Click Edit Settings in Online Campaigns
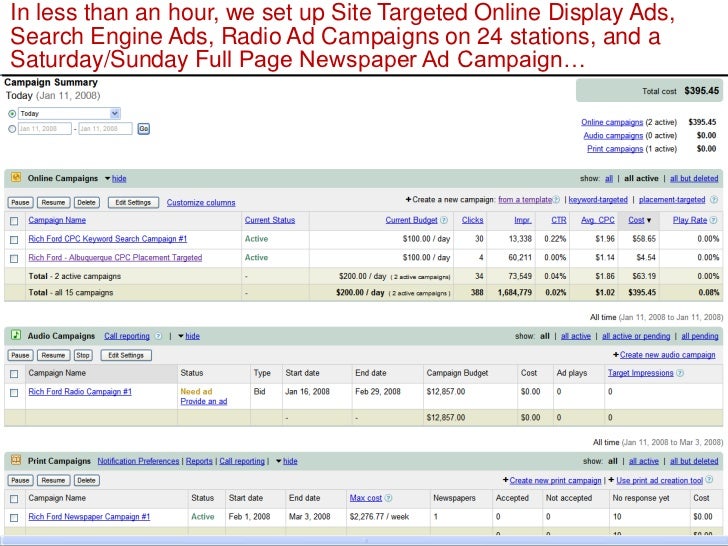The image size is (728, 546). pyautogui.click(x=133, y=202)
